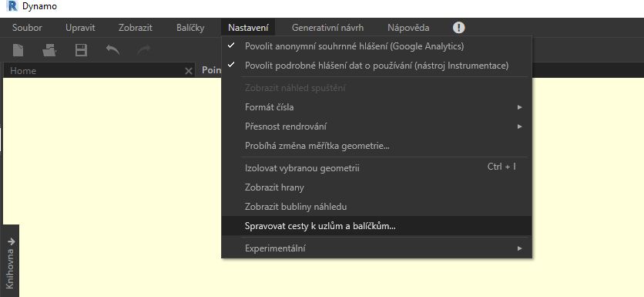644x297 pixels.
Task: Click the Redo arrow icon
Action: tap(144, 50)
